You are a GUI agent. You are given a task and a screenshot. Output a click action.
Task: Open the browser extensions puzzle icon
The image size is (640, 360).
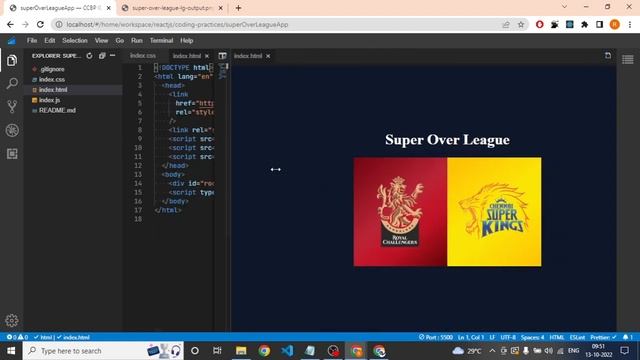pyautogui.click(x=584, y=24)
